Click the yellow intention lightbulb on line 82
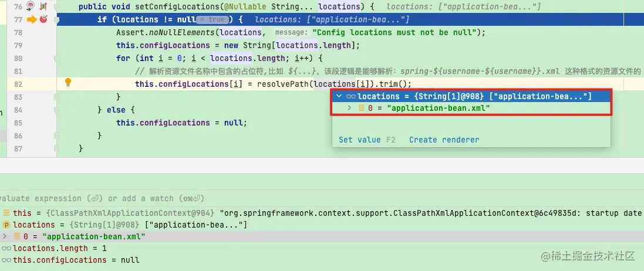 click(x=69, y=83)
